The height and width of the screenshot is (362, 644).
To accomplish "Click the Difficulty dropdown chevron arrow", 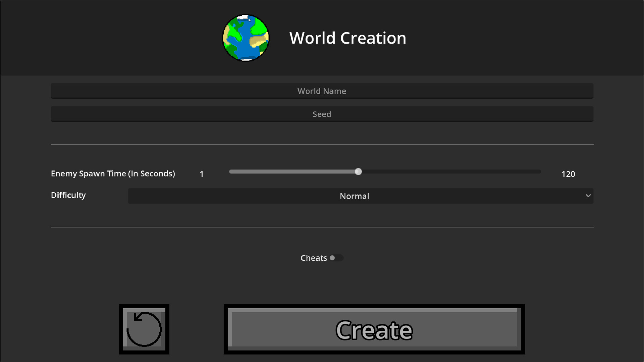I will coord(588,196).
